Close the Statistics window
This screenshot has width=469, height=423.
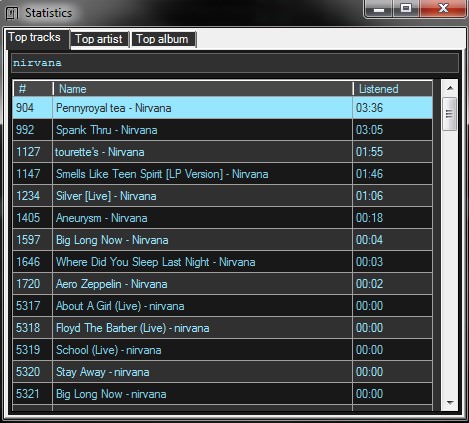(x=443, y=8)
